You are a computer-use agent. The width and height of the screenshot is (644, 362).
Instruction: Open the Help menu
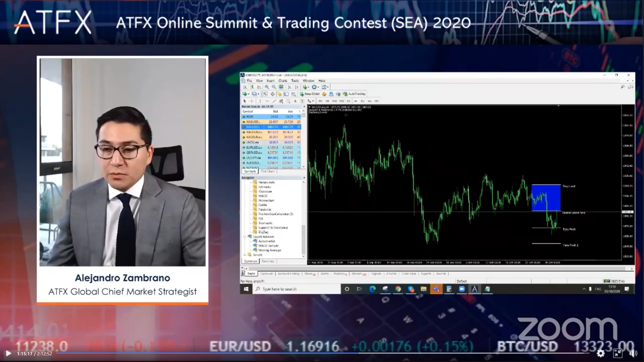coord(322,81)
